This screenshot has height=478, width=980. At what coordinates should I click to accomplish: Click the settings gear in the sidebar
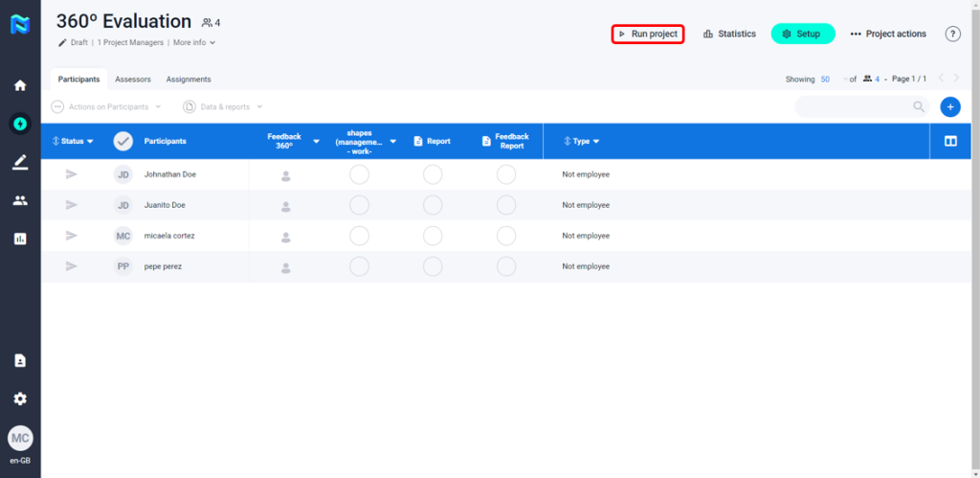tap(20, 398)
